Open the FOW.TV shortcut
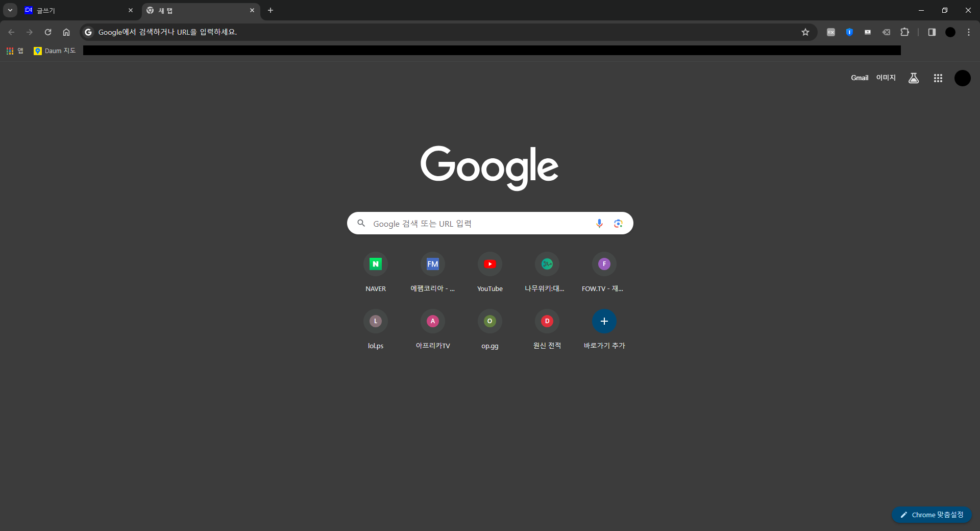The width and height of the screenshot is (980, 531). point(604,273)
